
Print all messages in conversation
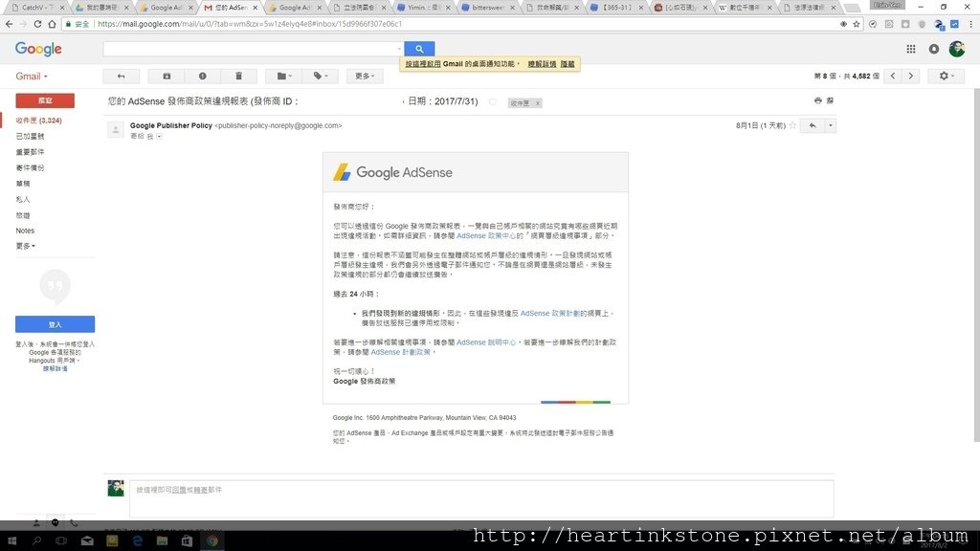coord(817,100)
